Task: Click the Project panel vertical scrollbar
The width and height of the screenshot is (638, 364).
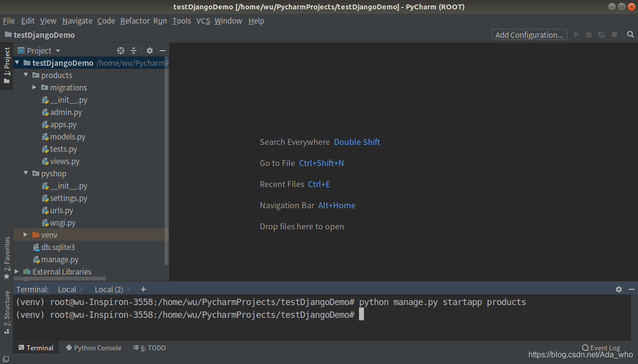Action: tap(166, 162)
